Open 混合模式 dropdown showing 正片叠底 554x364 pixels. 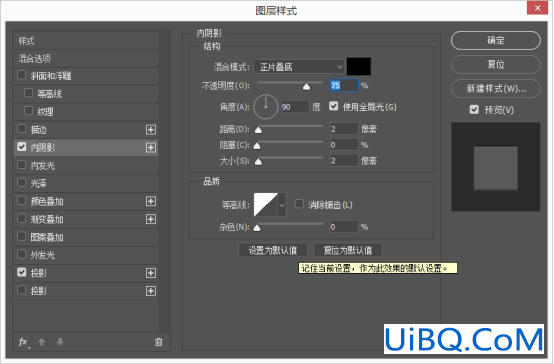[x=299, y=67]
